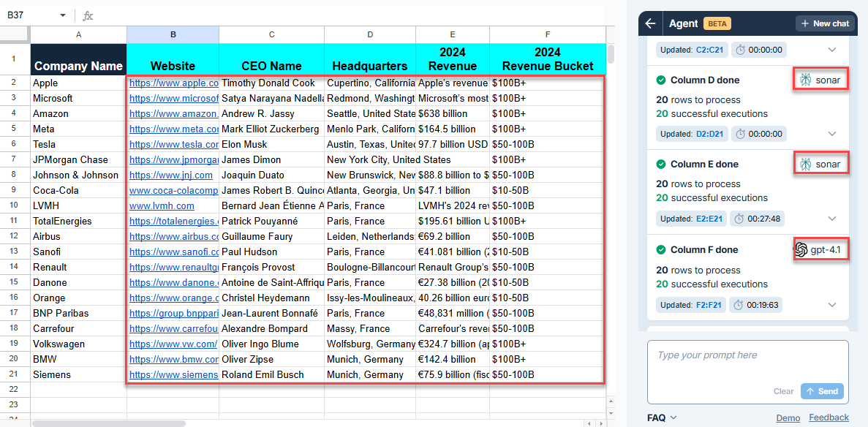Expand the Column F result details chevron
Screen dimensions: 868x427
[x=831, y=305]
